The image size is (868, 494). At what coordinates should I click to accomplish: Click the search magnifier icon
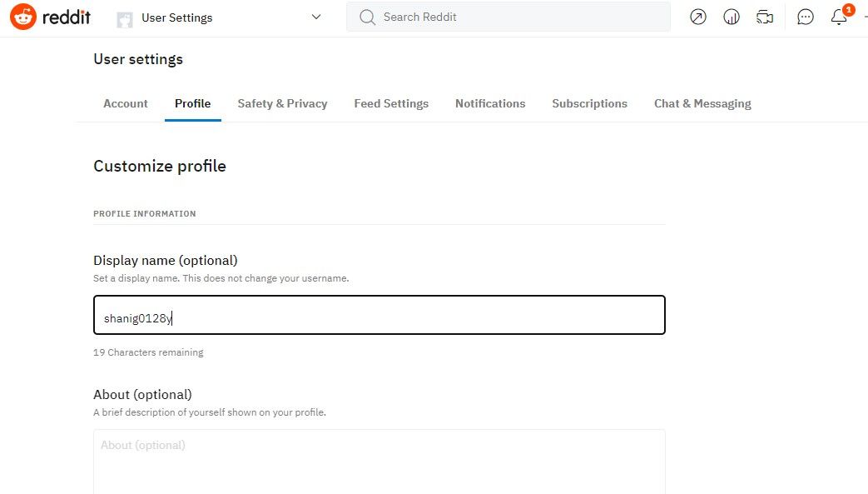tap(366, 17)
